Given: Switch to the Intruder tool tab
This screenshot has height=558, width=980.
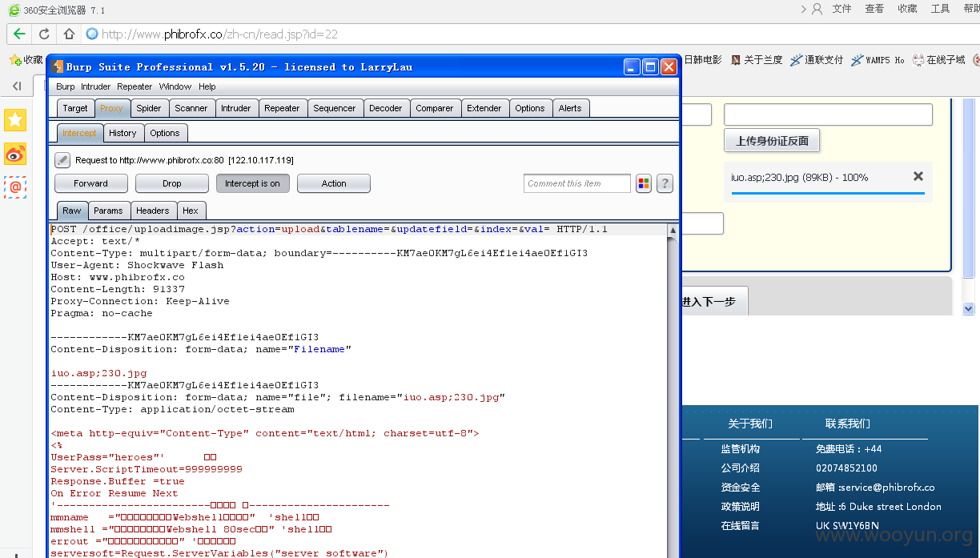Looking at the screenshot, I should (236, 108).
